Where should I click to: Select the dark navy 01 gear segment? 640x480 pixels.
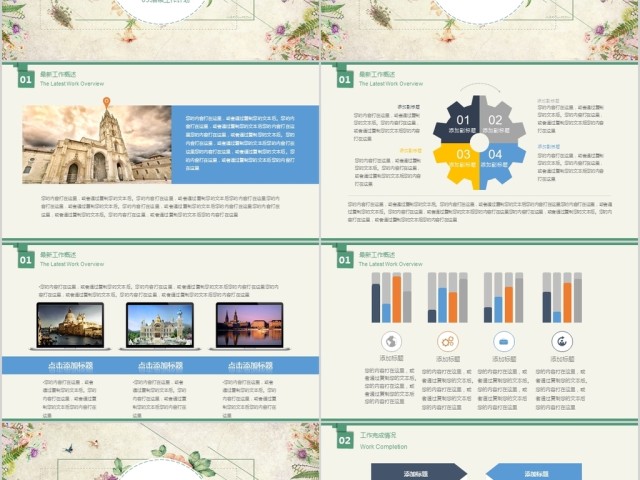pos(456,119)
